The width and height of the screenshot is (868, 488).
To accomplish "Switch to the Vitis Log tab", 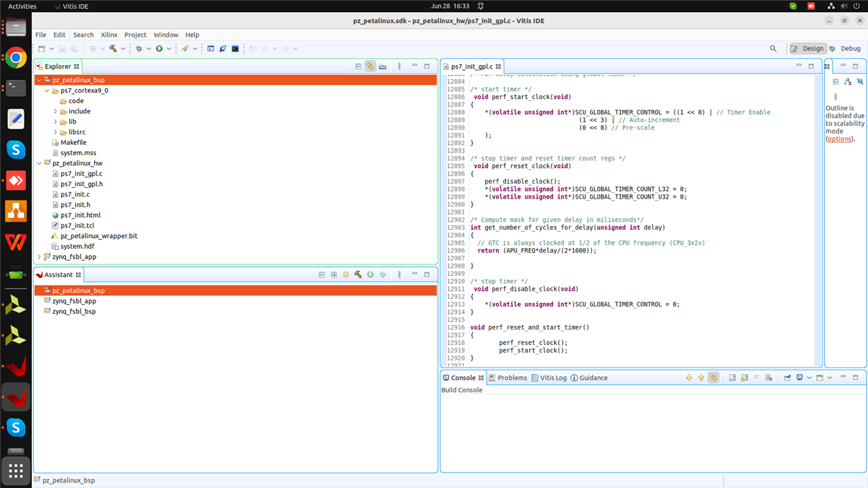I will 549,378.
